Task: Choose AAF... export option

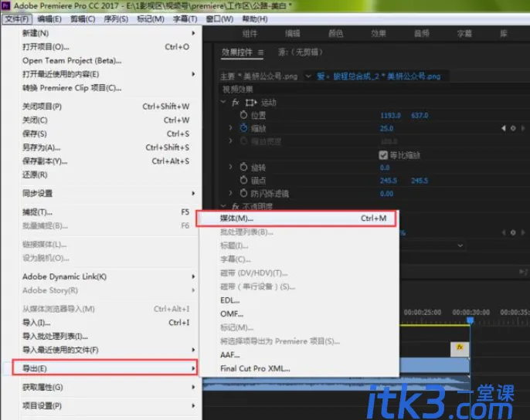Action: [x=299, y=355]
